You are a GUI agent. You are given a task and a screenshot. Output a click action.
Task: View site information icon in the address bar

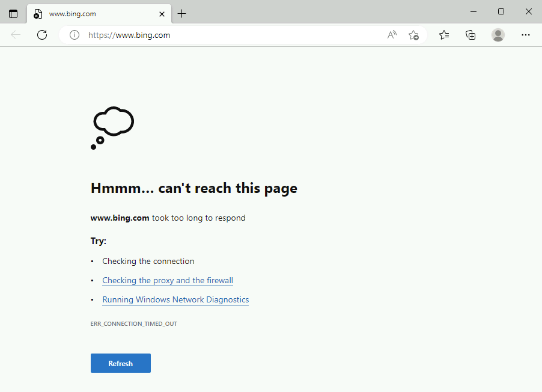74,35
